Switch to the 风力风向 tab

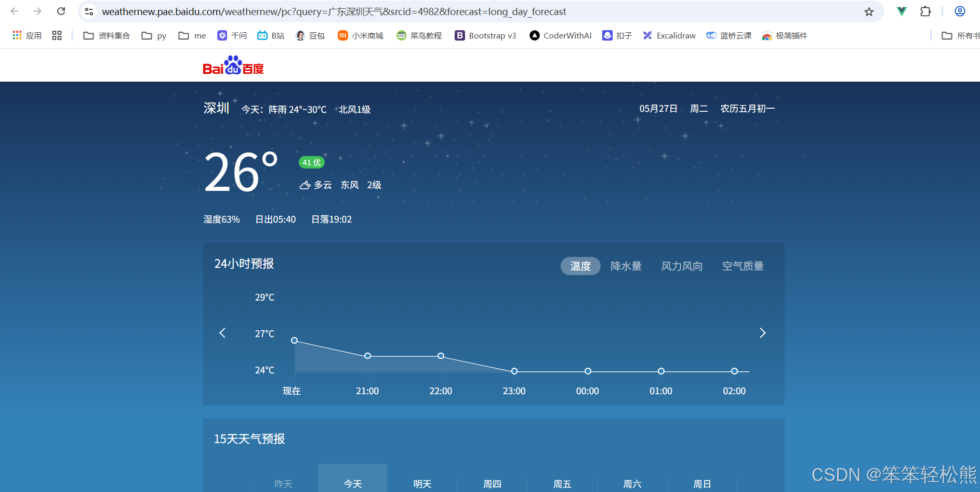point(682,266)
